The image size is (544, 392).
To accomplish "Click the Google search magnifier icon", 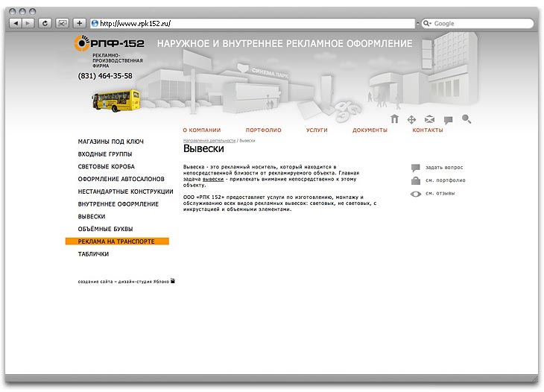I will click(x=427, y=23).
